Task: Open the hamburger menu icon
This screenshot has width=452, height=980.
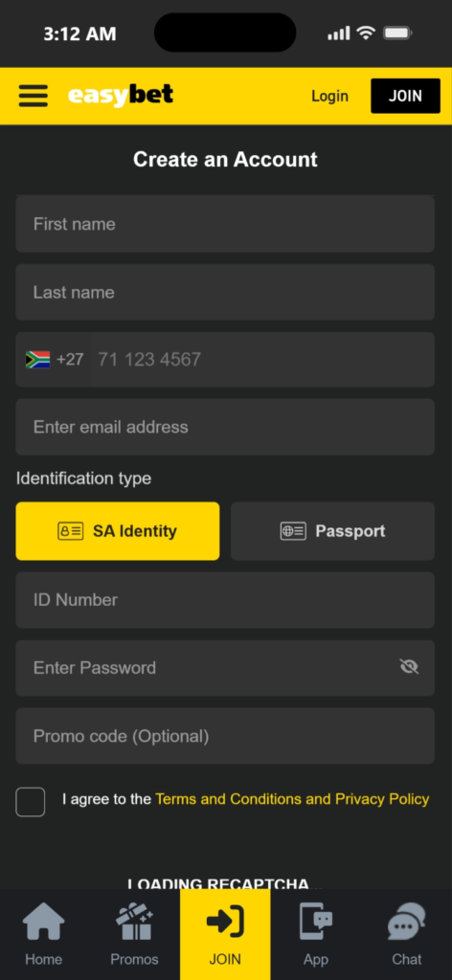Action: (34, 96)
